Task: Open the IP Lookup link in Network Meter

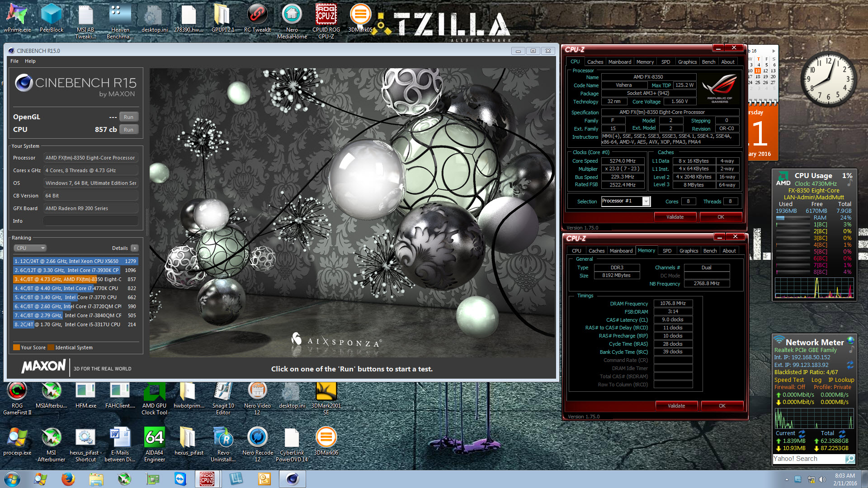Action: (841, 380)
